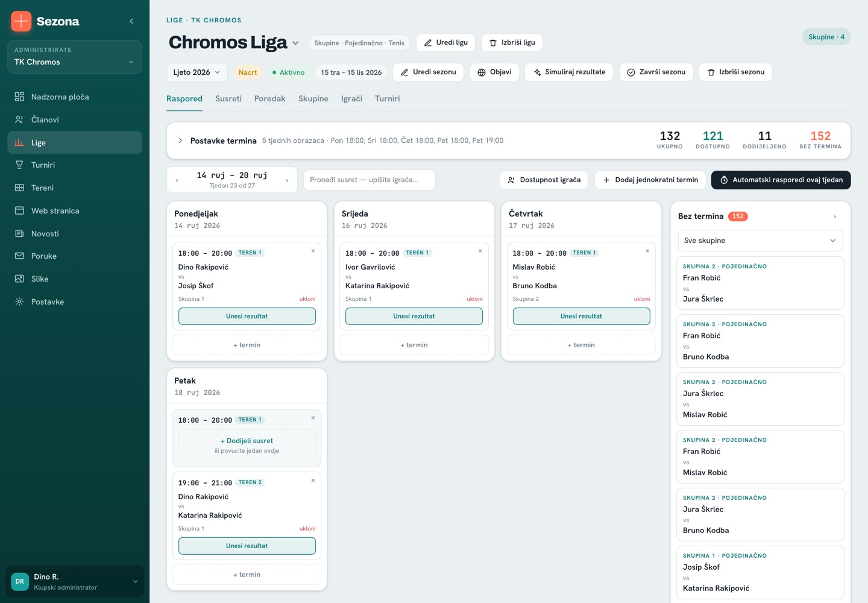Click the Sezona logo icon

pos(21,21)
